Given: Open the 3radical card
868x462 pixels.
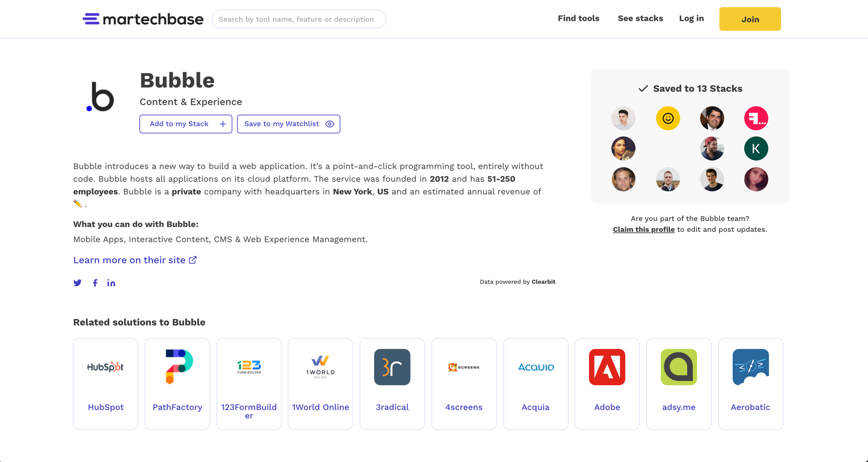Looking at the screenshot, I should [392, 384].
